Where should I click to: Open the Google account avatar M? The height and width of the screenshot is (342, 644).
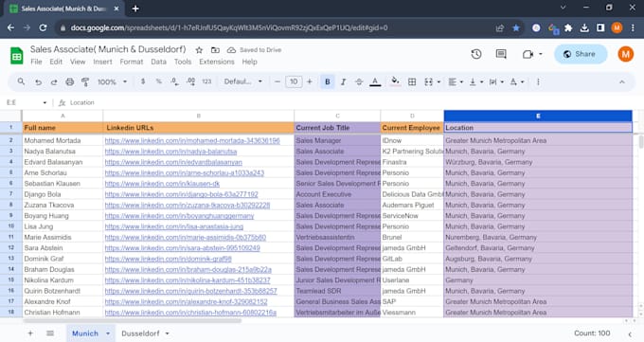(625, 54)
